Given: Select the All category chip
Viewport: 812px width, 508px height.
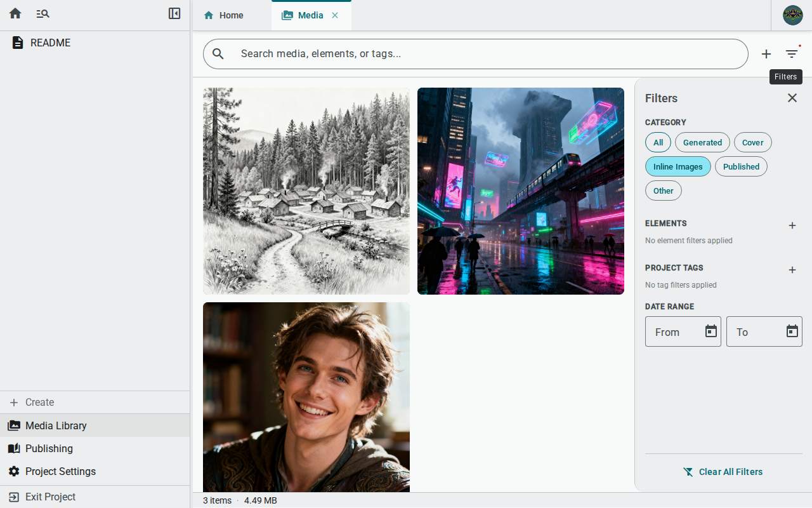Looking at the screenshot, I should click(x=658, y=142).
